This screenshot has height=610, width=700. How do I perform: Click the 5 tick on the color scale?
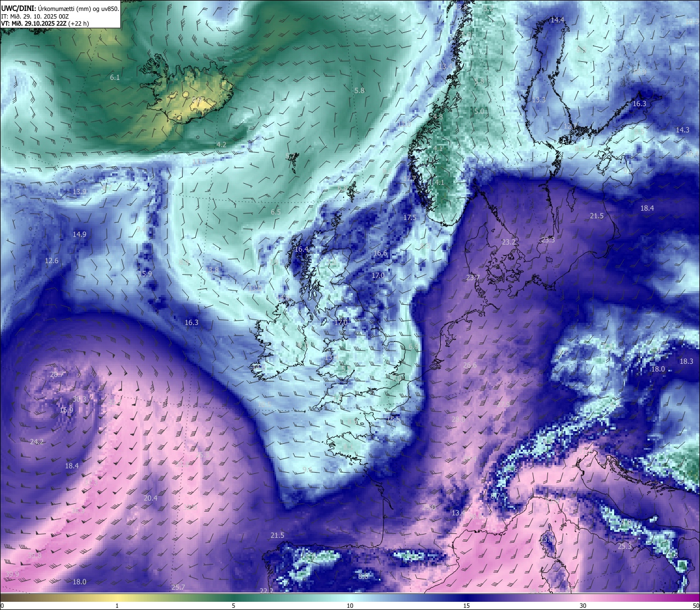point(234,606)
